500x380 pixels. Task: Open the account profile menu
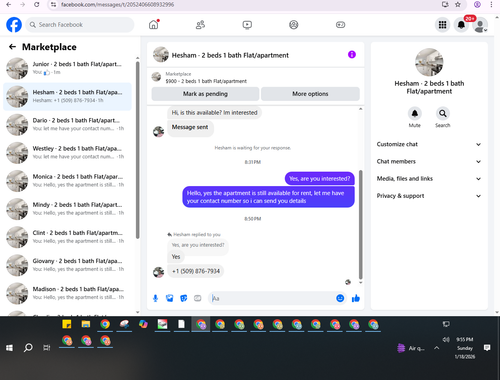coord(480,25)
